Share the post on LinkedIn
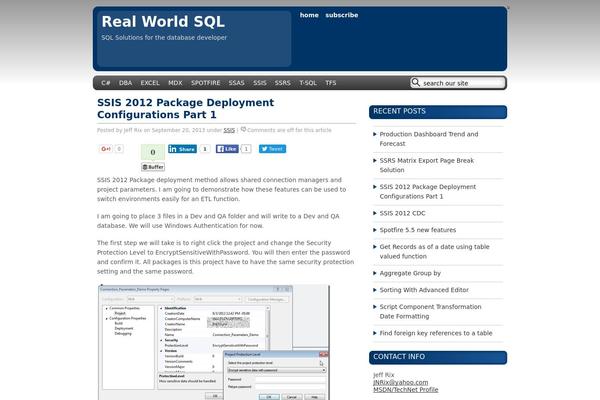This screenshot has width=600, height=400. coord(183,149)
